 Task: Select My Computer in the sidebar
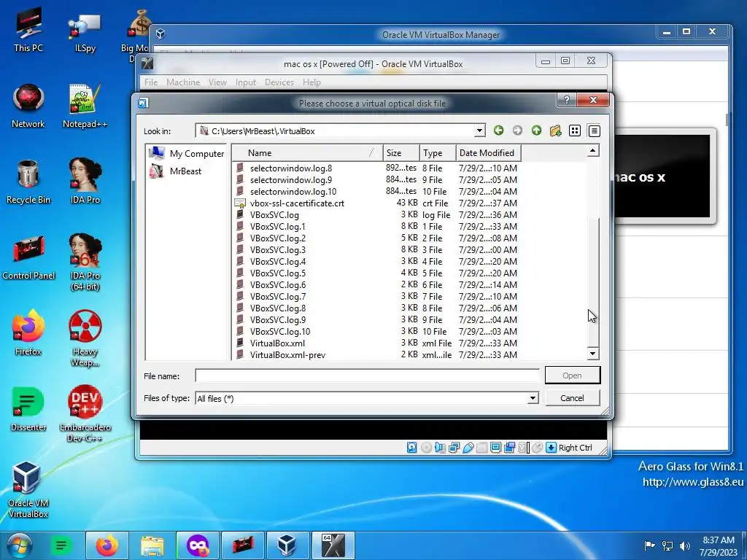(186, 153)
